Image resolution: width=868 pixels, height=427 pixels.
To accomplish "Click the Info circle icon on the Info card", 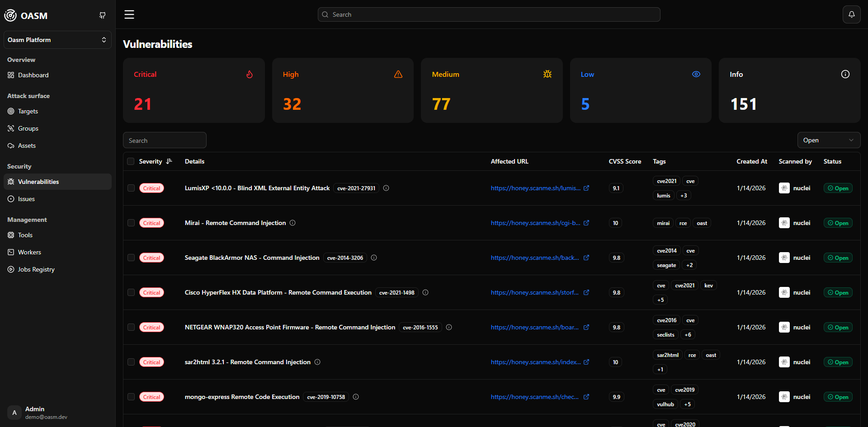I will click(x=845, y=74).
